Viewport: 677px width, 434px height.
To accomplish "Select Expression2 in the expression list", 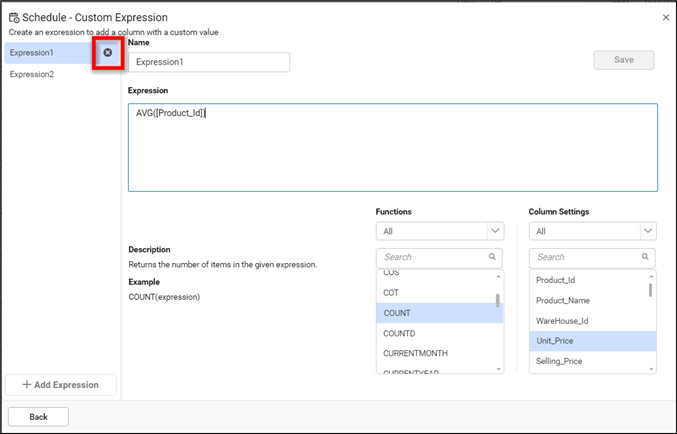I will [x=33, y=75].
